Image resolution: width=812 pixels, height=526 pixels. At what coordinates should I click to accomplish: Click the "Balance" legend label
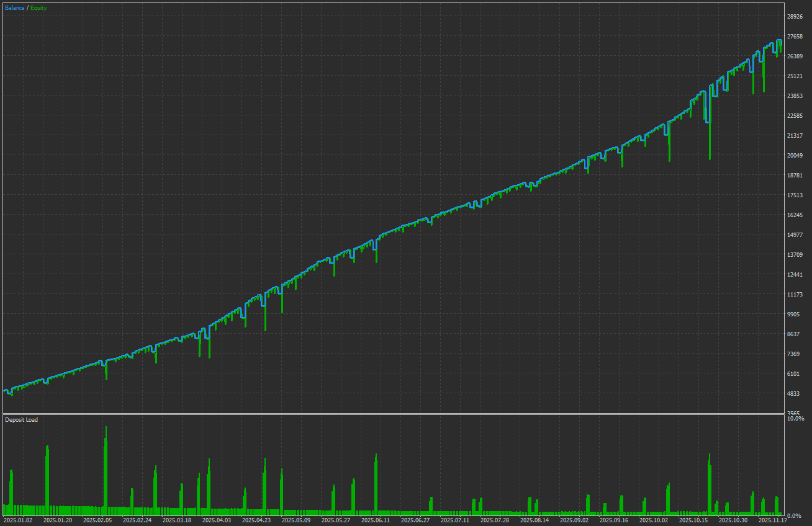pos(15,8)
